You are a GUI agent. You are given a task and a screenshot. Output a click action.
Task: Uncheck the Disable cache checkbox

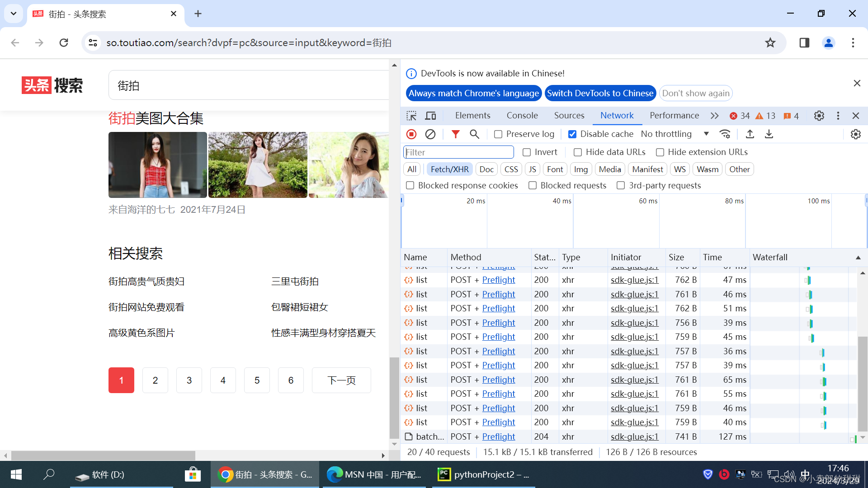click(572, 134)
